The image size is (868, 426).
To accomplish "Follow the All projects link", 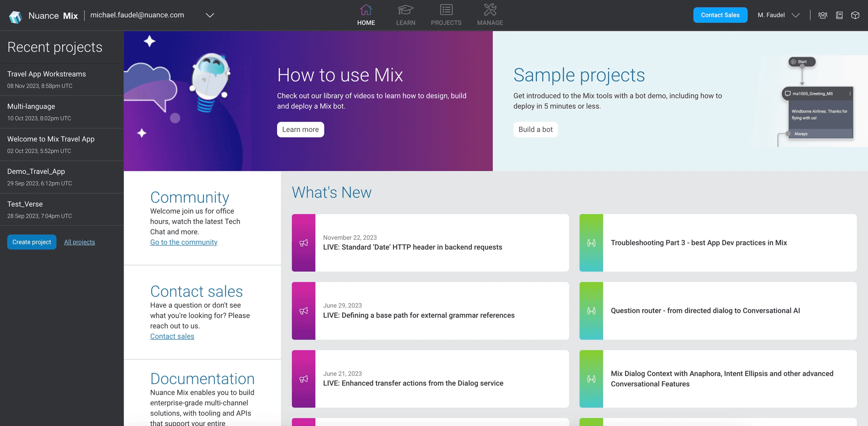I will 79,242.
